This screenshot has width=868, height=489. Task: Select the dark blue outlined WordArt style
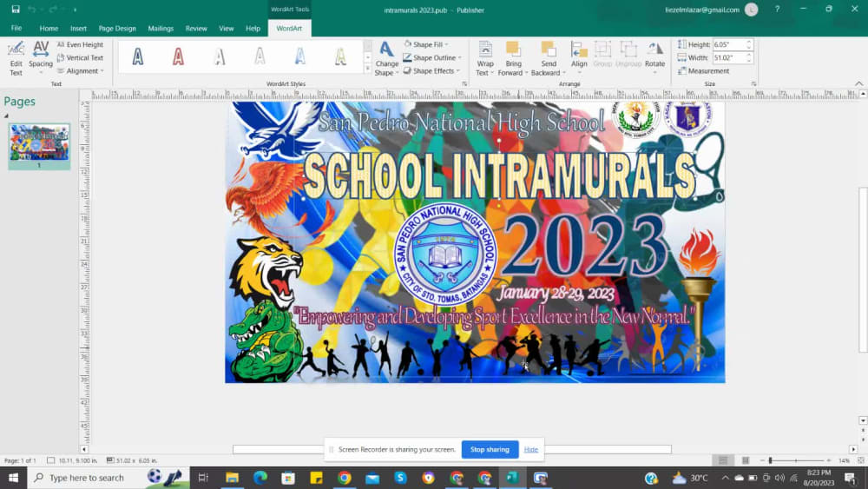coord(138,56)
